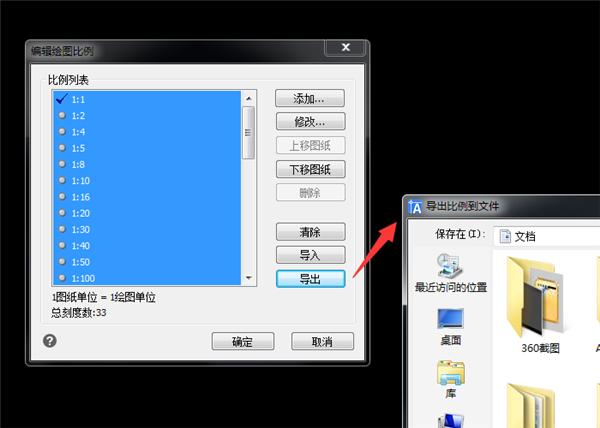Viewport: 600px width, 428px height.
Task: Click the export dialog title bar icon
Action: (x=415, y=206)
